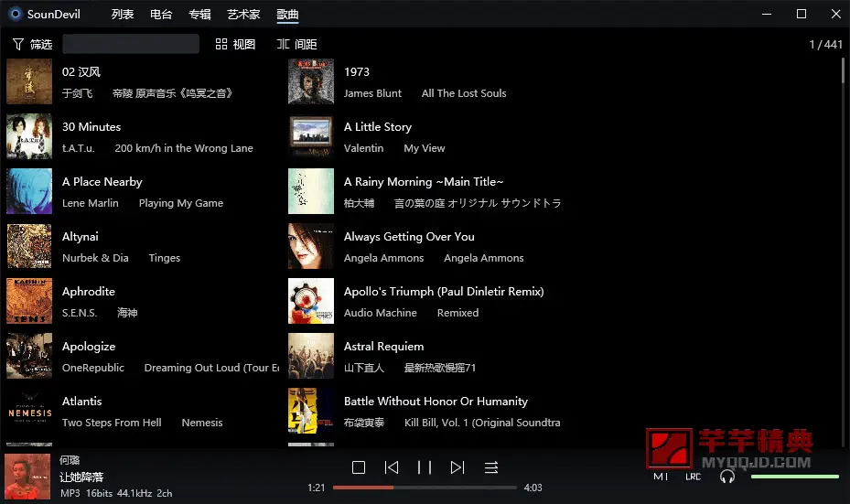This screenshot has height=504, width=850.
Task: Switch to the 专辑 albums tab
Action: click(199, 15)
